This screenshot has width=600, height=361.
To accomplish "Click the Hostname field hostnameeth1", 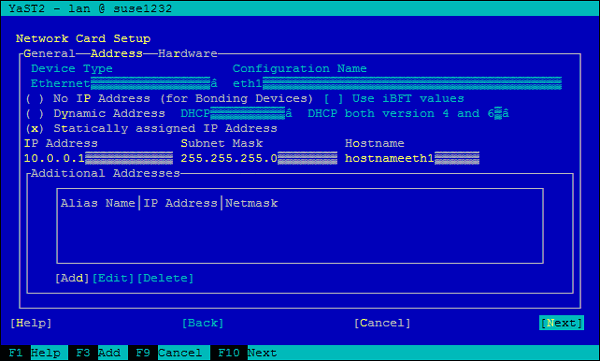I will click(412, 158).
